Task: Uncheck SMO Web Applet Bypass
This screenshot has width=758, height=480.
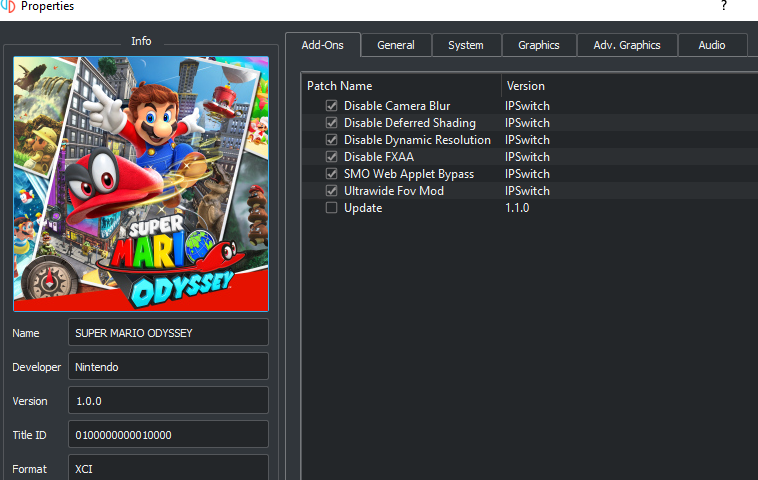Action: click(331, 174)
